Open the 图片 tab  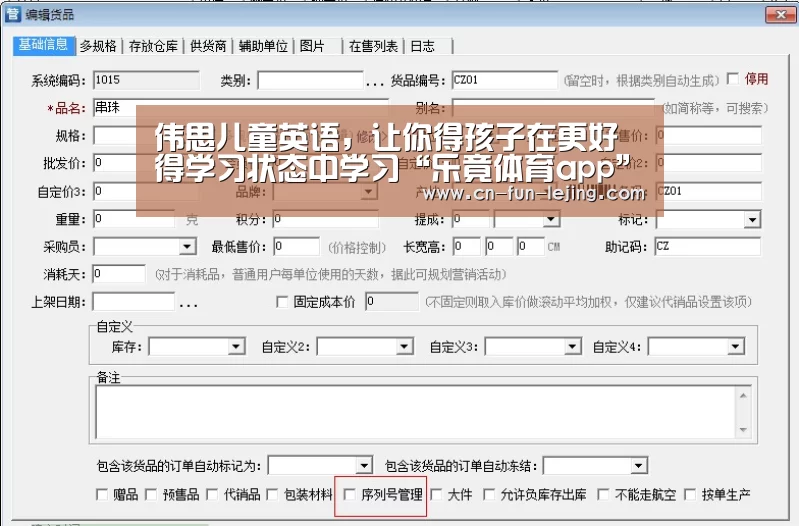point(312,46)
